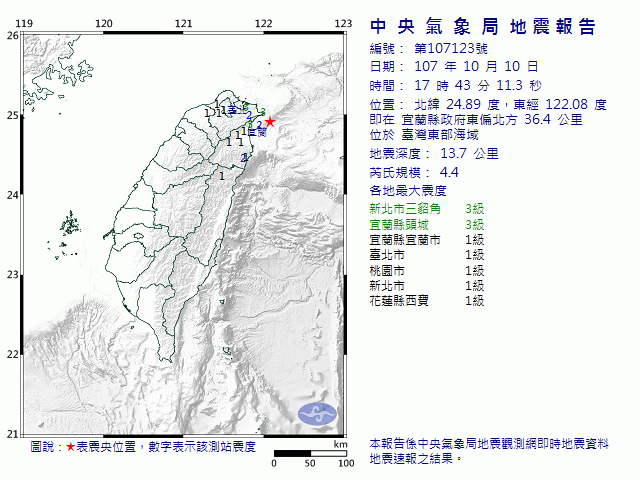Click the red star epicenter marker on map
This screenshot has width=640, height=480.
[270, 122]
